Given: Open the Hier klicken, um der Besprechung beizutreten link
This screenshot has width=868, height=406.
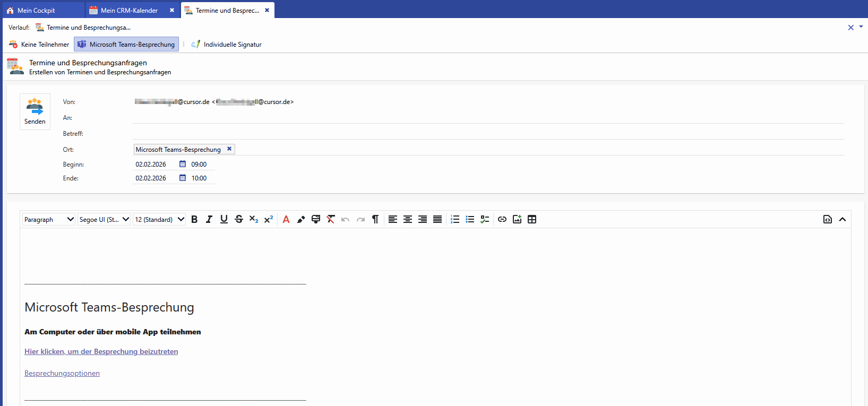Looking at the screenshot, I should click(101, 351).
